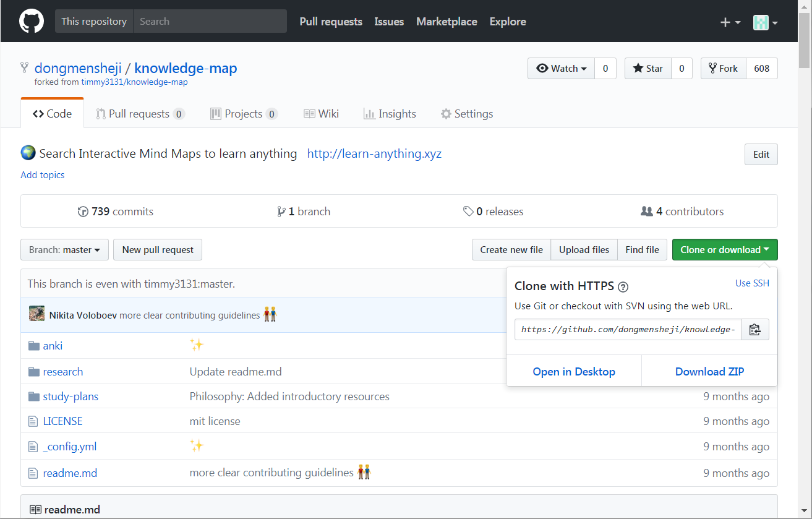Click Find file button
Screen dimensions: 812x519
coord(643,250)
